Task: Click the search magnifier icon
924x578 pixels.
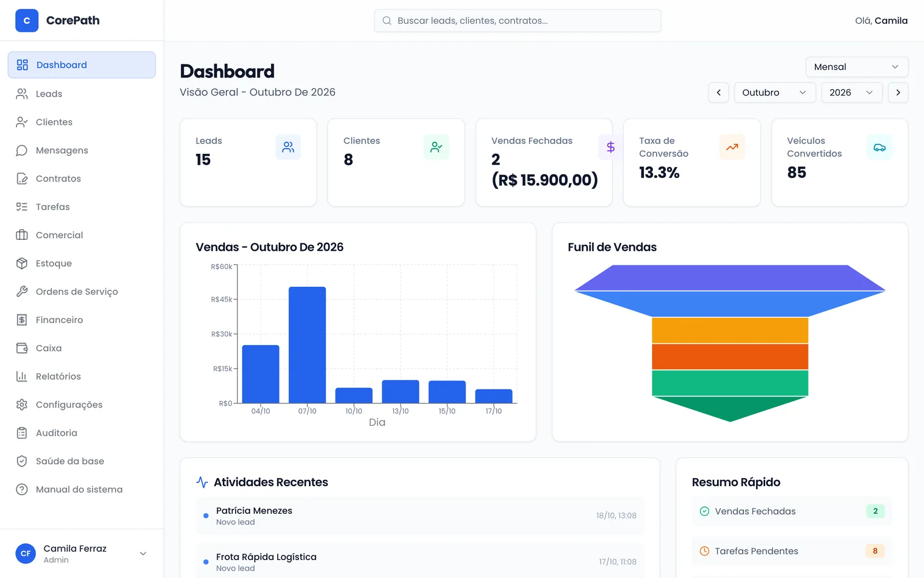Action: [x=387, y=21]
